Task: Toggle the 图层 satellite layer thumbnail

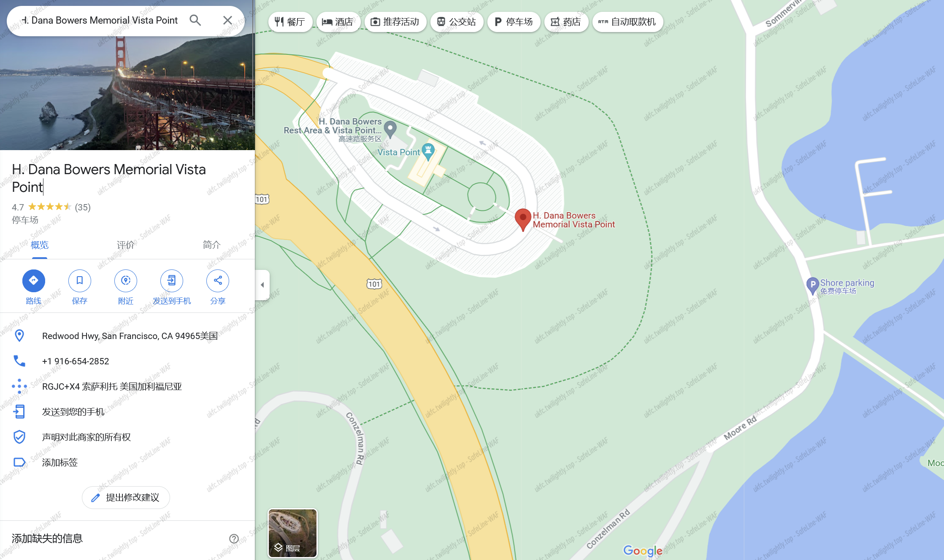Action: [292, 533]
